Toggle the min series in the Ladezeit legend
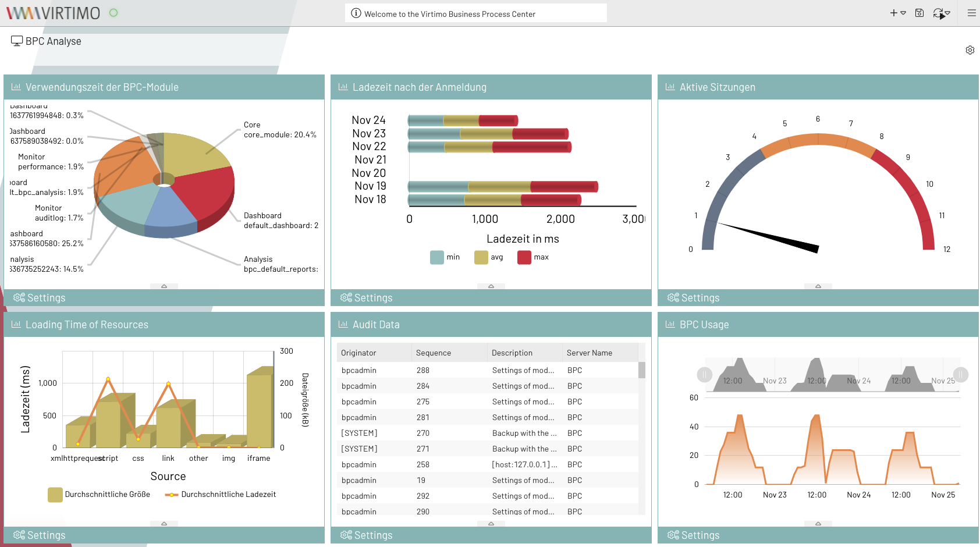The image size is (980, 547). coord(445,257)
